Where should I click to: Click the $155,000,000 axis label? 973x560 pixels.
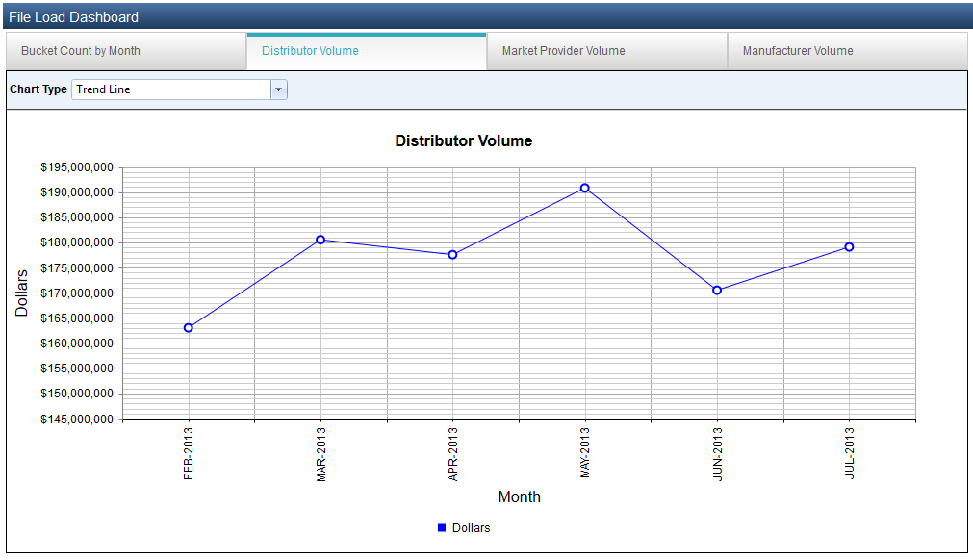point(77,369)
